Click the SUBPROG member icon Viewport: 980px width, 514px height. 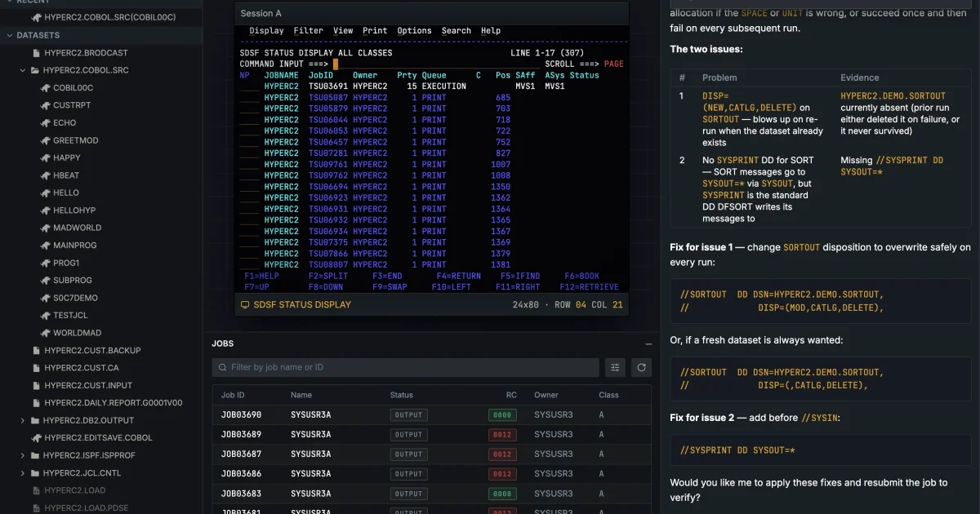tap(46, 280)
